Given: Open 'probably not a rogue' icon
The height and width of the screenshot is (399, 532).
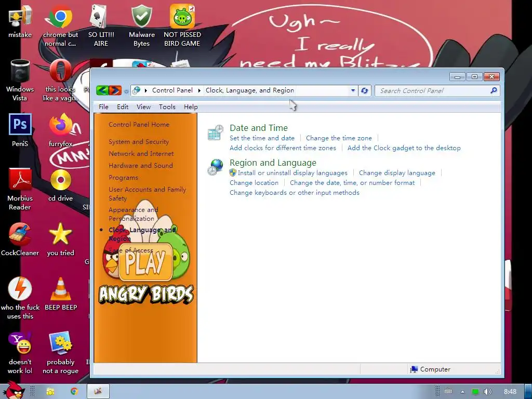Looking at the screenshot, I should [60, 353].
